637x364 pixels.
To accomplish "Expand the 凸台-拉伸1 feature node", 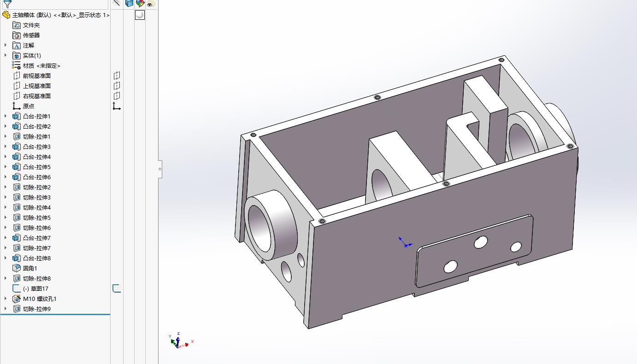I will (6, 116).
